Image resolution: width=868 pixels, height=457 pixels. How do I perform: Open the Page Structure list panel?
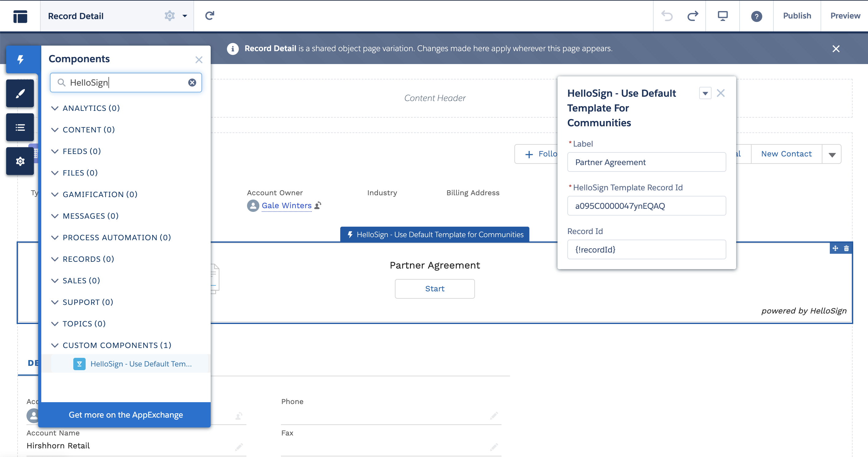coord(20,127)
